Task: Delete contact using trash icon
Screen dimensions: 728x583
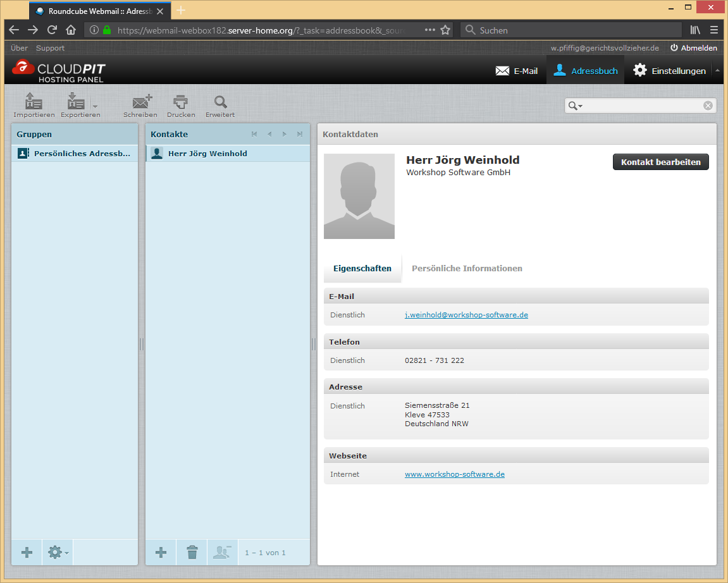Action: (192, 552)
